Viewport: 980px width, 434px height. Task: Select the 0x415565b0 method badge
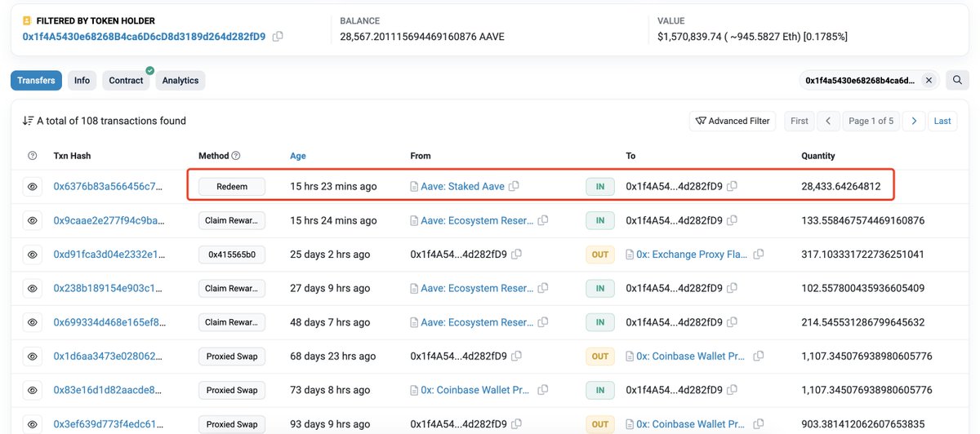click(x=232, y=255)
